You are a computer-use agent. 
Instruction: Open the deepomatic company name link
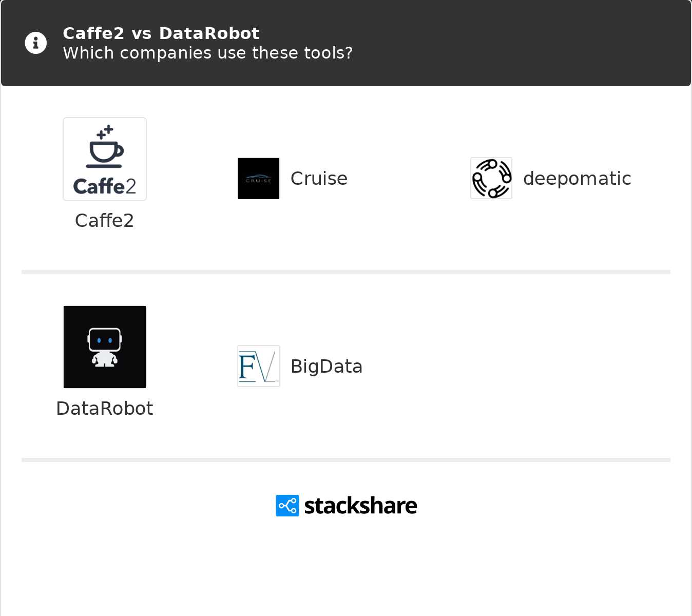577,179
